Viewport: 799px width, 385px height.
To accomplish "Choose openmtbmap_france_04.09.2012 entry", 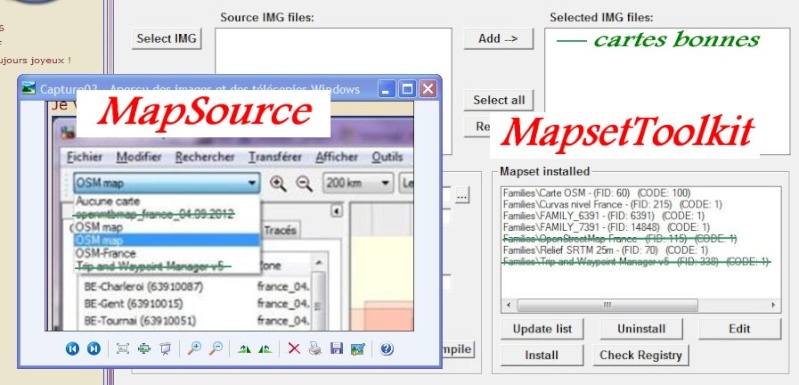I will coord(167,214).
